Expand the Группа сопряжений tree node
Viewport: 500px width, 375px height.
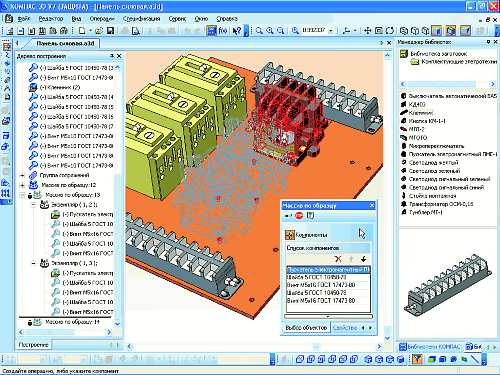click(x=22, y=175)
